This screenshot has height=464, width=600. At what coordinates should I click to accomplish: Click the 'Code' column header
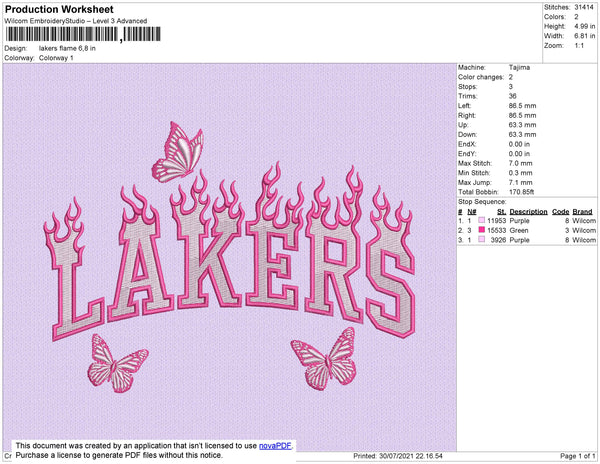[561, 212]
